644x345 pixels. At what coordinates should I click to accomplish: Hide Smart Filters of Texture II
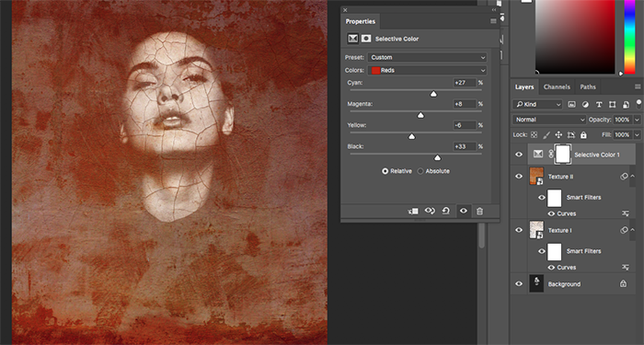[x=542, y=198]
